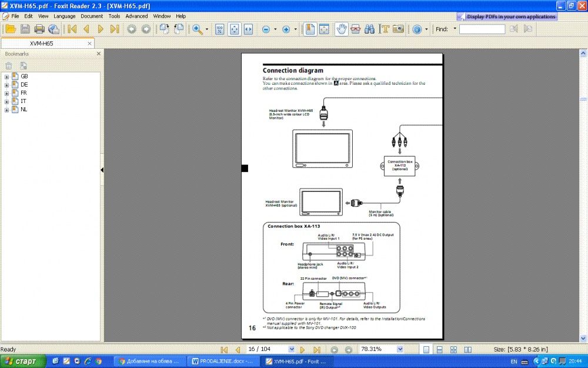Switch to Continuous page layout in status bar
The width and height of the screenshot is (588, 368).
(x=439, y=350)
